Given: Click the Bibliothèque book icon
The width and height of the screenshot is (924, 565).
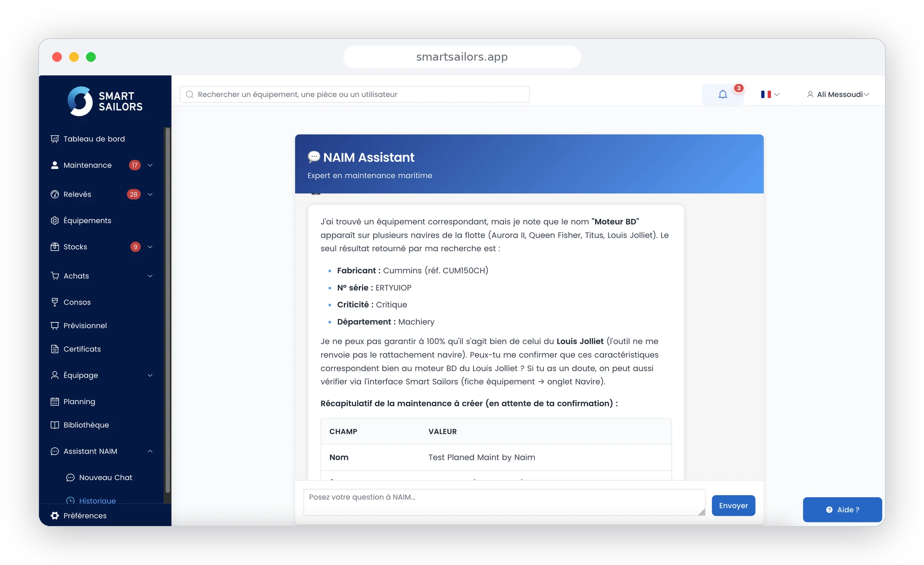Looking at the screenshot, I should tap(55, 425).
